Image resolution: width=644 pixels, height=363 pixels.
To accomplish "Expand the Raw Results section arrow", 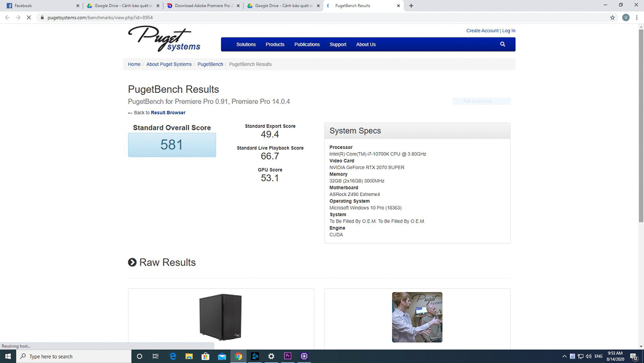I will coord(132,262).
